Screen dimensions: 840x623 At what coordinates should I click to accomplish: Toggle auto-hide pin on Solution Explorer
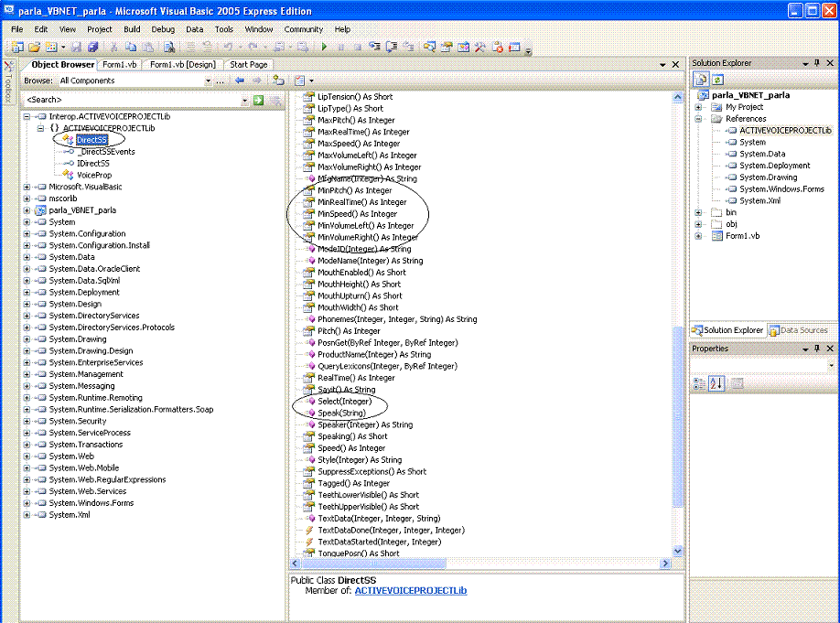pyautogui.click(x=817, y=63)
